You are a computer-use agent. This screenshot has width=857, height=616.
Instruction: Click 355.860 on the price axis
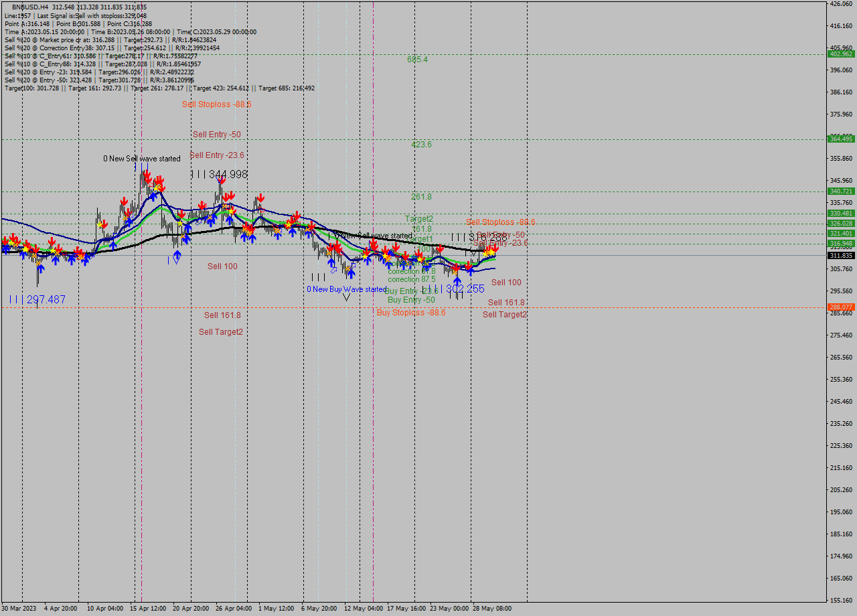pos(841,158)
